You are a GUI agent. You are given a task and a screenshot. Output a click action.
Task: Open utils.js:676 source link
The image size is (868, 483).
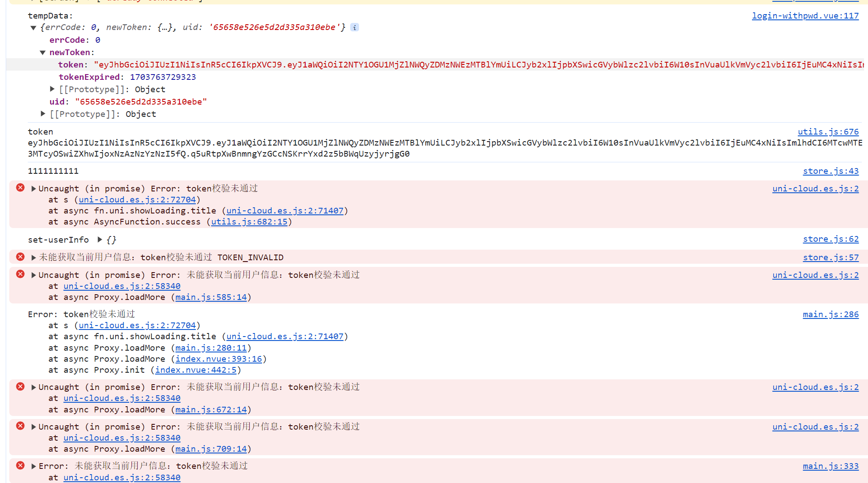pos(828,131)
